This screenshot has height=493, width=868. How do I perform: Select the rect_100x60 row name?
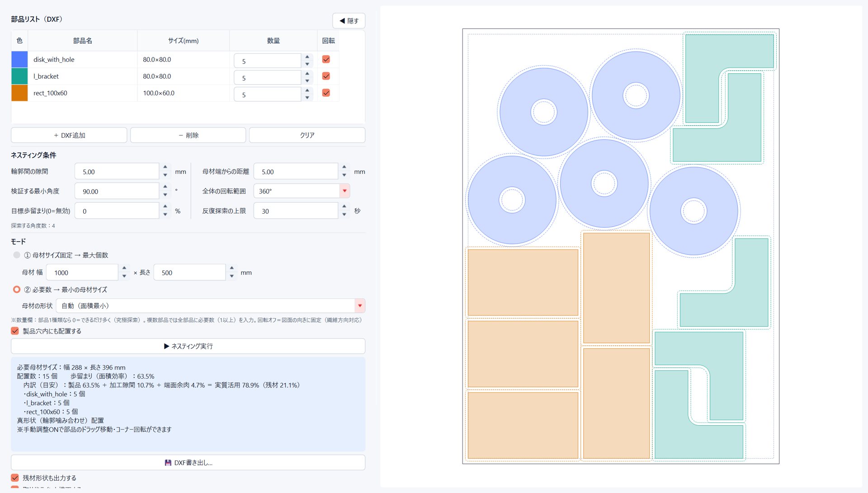pyautogui.click(x=50, y=93)
